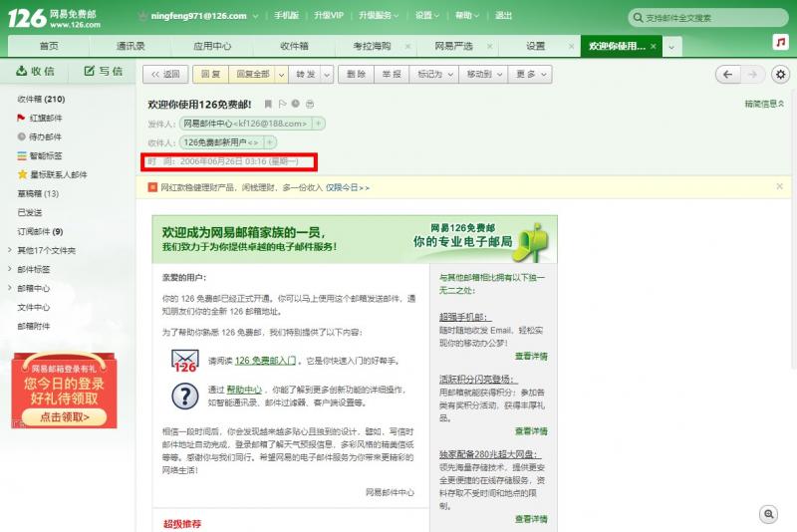
Task: Open the 126 免费邮入门 link in email
Action: coord(265,361)
